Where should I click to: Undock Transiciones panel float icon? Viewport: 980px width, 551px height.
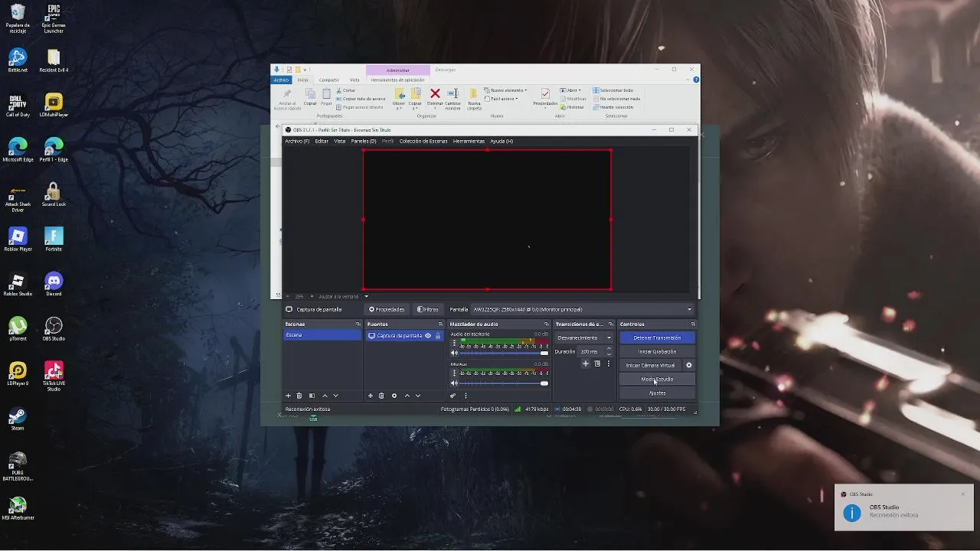(610, 324)
